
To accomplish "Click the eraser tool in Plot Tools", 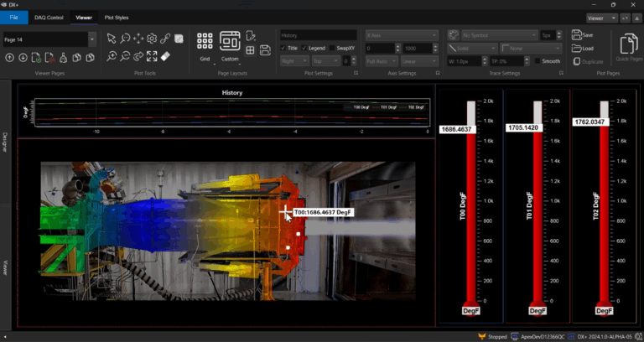I will coord(165,56).
